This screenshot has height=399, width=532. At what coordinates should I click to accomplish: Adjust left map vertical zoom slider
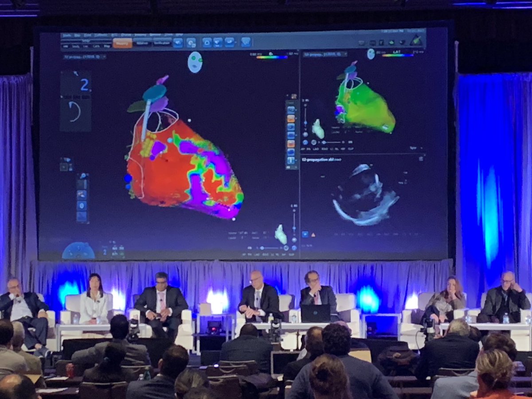[x=294, y=224]
